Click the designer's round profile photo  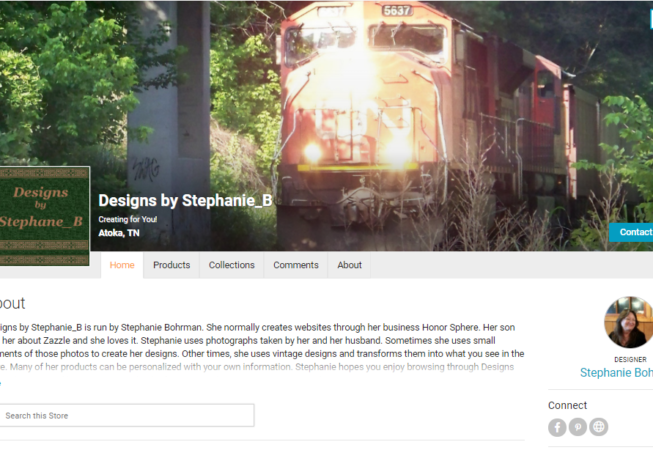coord(629,322)
